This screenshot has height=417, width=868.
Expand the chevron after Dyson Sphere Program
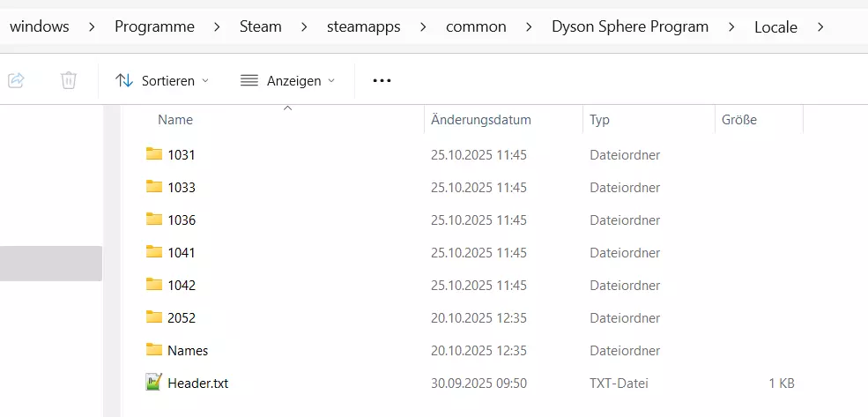732,26
